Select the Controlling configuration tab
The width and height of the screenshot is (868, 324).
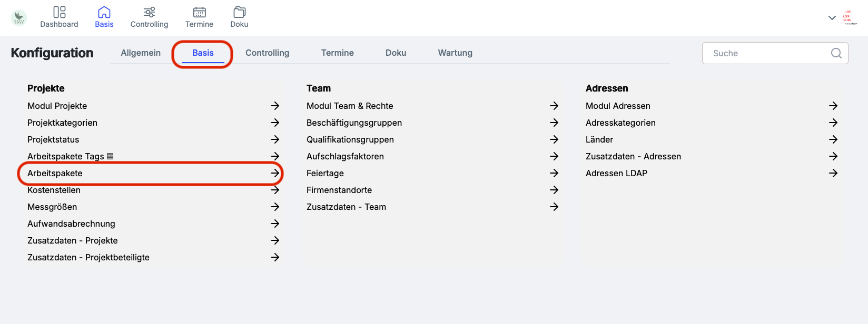tap(267, 53)
